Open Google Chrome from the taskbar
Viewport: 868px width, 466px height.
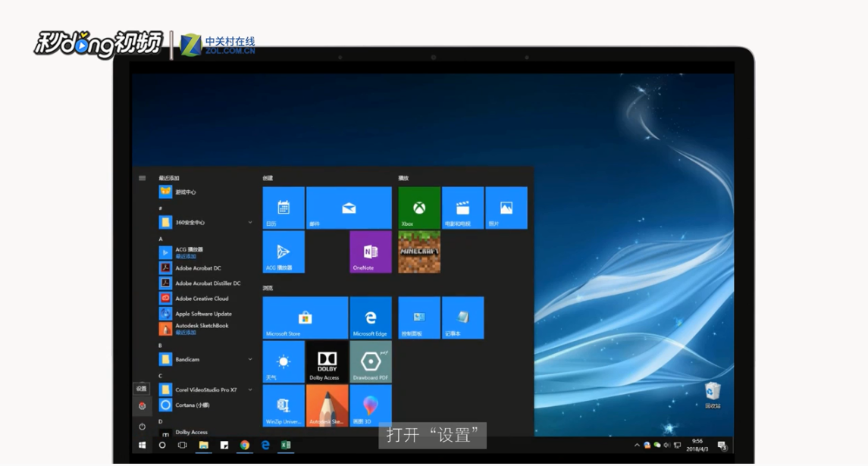[x=243, y=446]
